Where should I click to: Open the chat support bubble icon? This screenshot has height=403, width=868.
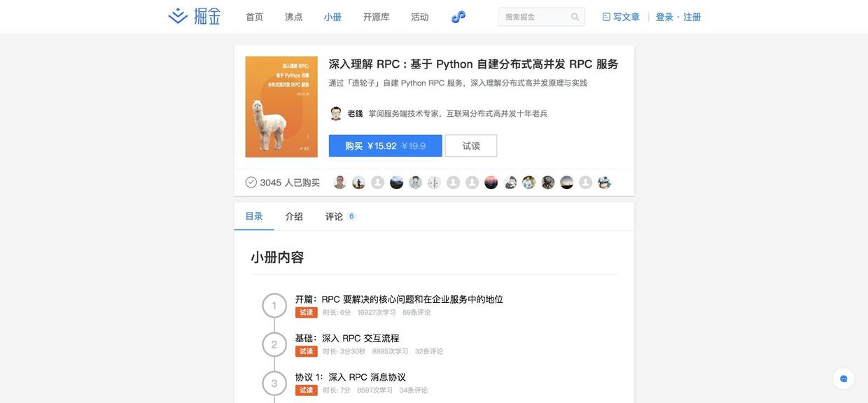pos(843,379)
